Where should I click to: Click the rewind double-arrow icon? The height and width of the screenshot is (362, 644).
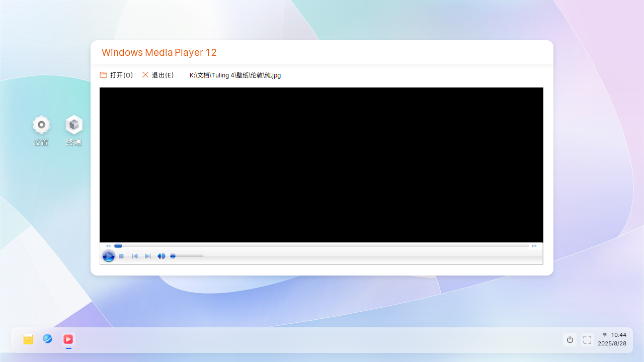tap(108, 246)
